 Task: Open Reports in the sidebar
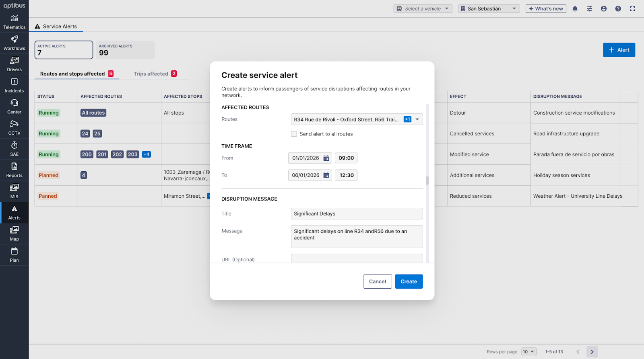[x=14, y=170]
